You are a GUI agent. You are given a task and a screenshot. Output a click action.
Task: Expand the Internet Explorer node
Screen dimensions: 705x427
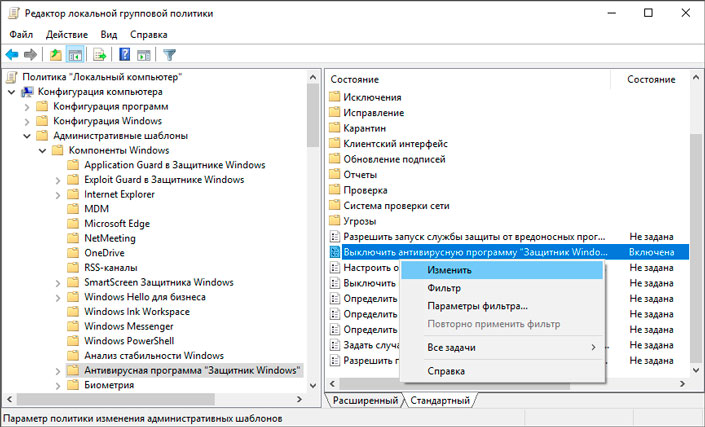(58, 195)
